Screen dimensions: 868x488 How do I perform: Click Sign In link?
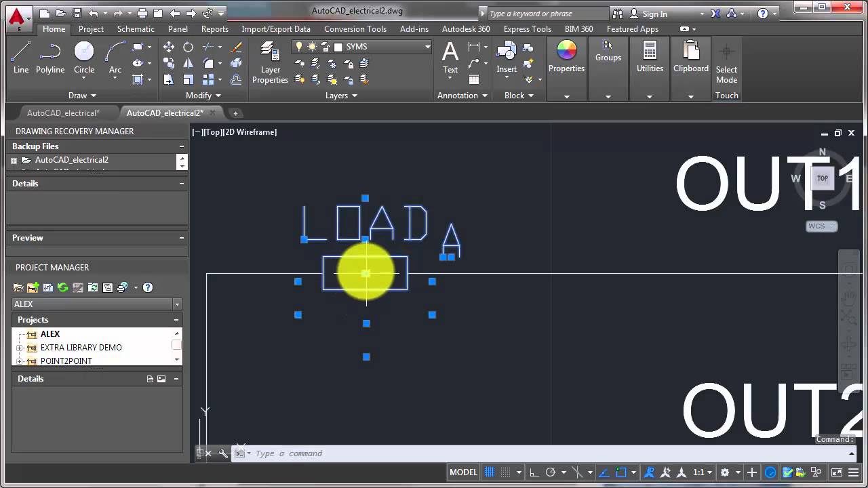(654, 14)
